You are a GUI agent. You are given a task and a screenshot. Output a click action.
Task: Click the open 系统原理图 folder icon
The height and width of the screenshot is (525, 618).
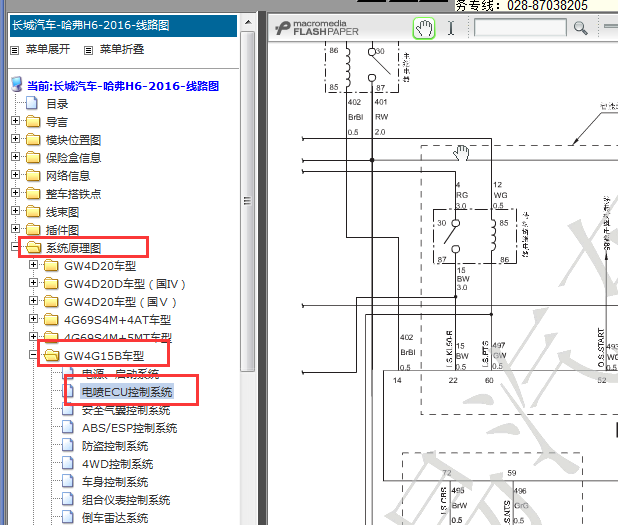(34, 248)
